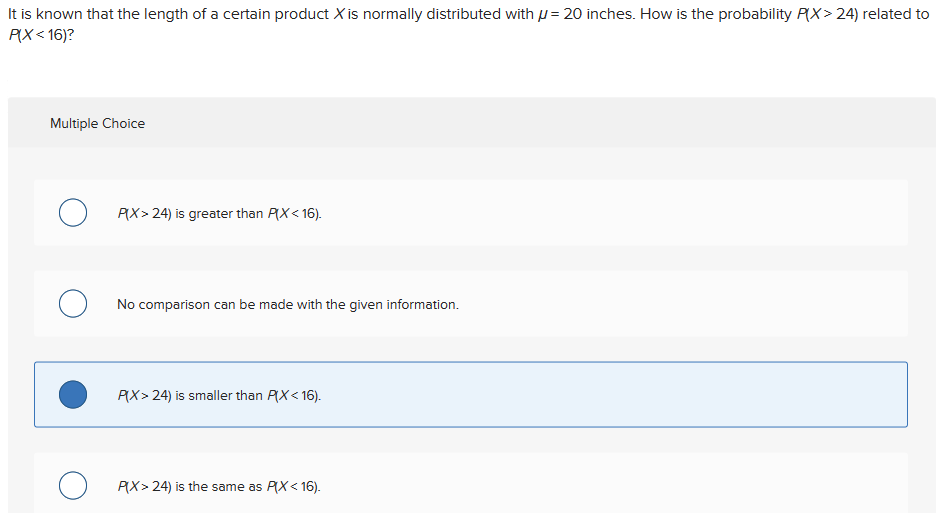Image resolution: width=951 pixels, height=524 pixels.
Task: Click the 'No comparison can be made' answer text
Action: pos(288,304)
